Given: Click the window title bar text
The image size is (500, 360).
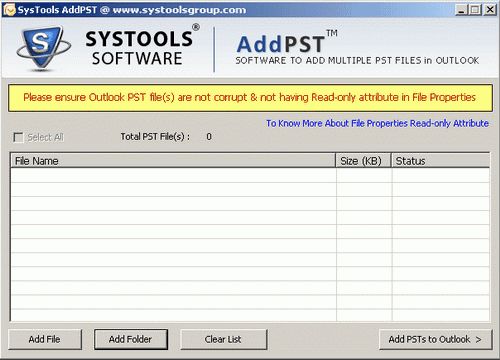Looking at the screenshot, I should tap(132, 10).
